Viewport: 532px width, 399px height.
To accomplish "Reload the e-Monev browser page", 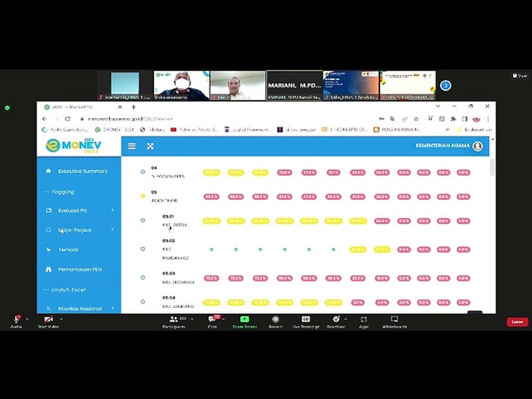I will (68, 119).
